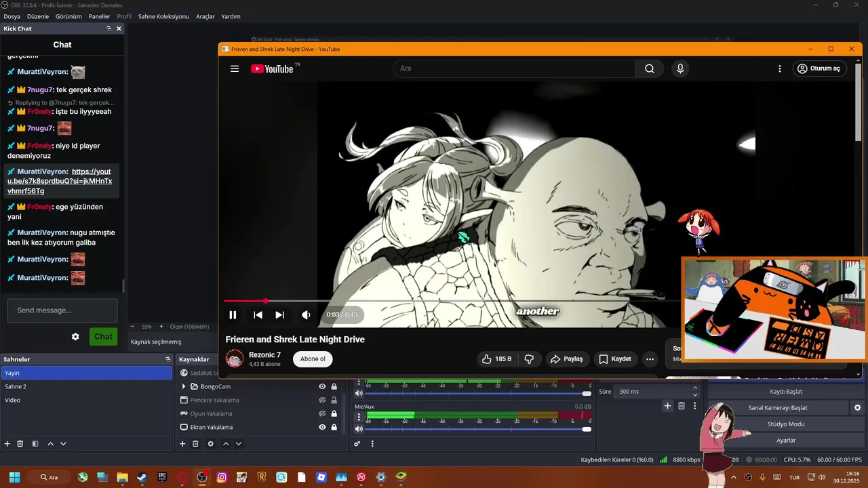Open Paneller menu
The image size is (868, 488).
[x=99, y=16]
